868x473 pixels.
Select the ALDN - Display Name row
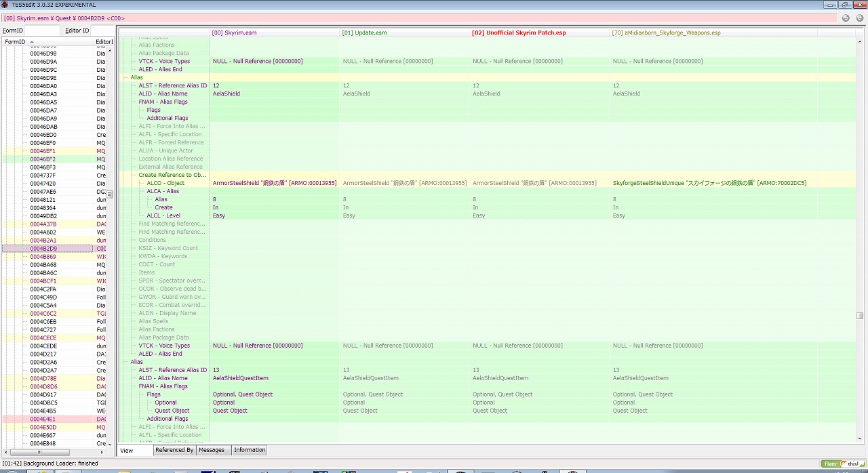pos(167,313)
